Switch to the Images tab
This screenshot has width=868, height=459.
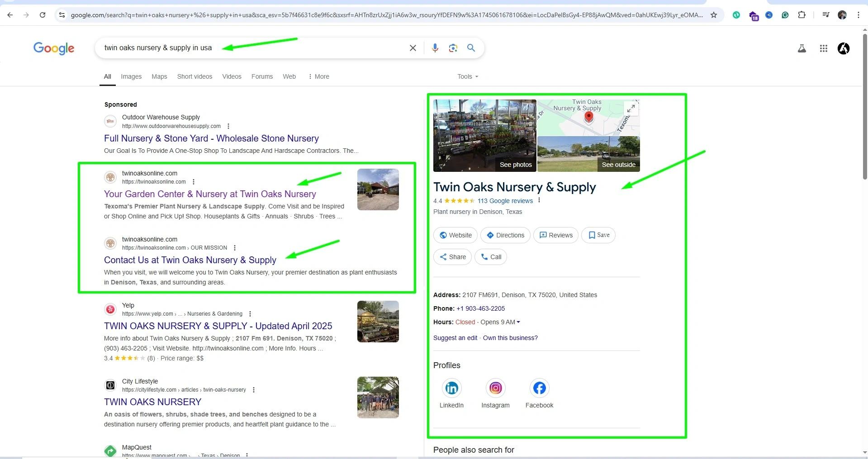tap(131, 76)
